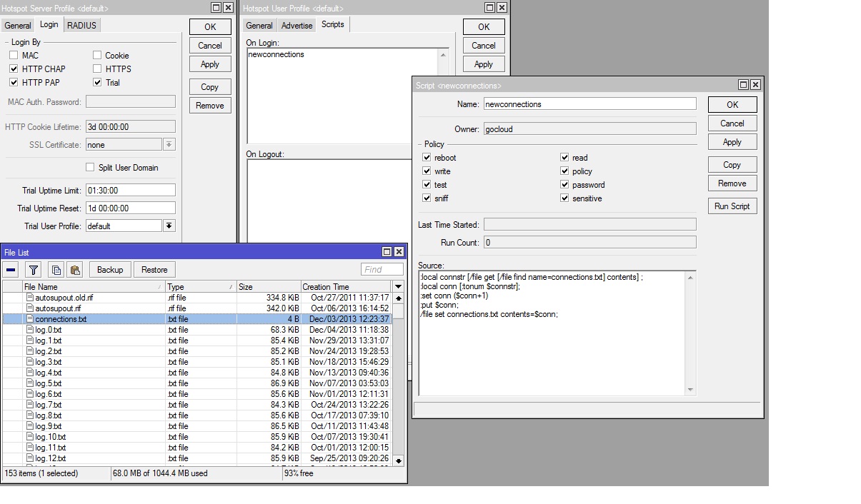The image size is (861, 504).
Task: Sort the file list by File Name column
Action: click(93, 286)
